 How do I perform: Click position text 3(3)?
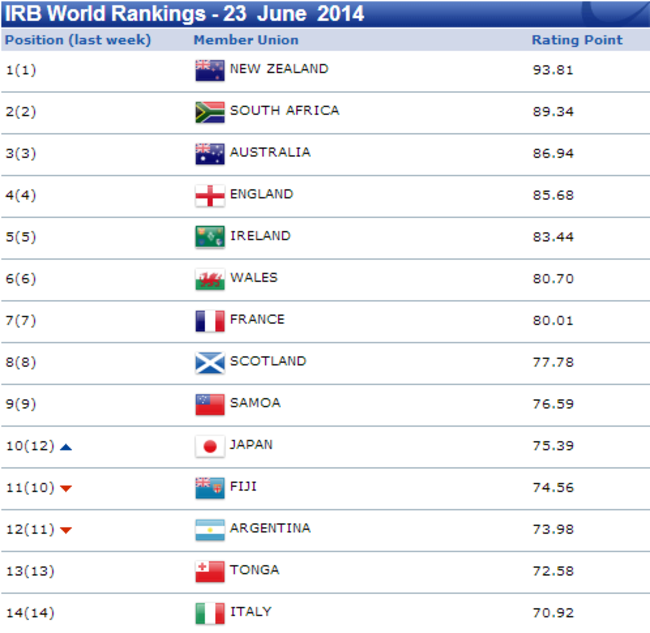pos(21,153)
